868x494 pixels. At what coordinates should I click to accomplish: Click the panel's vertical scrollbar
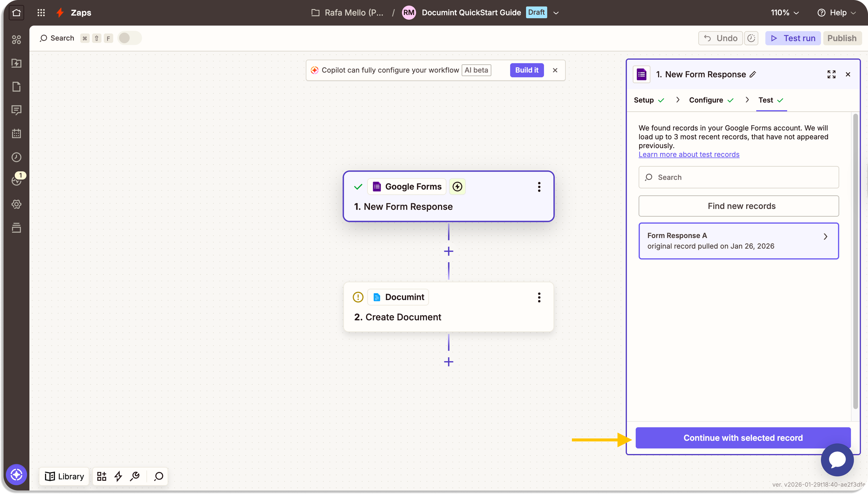(x=855, y=261)
